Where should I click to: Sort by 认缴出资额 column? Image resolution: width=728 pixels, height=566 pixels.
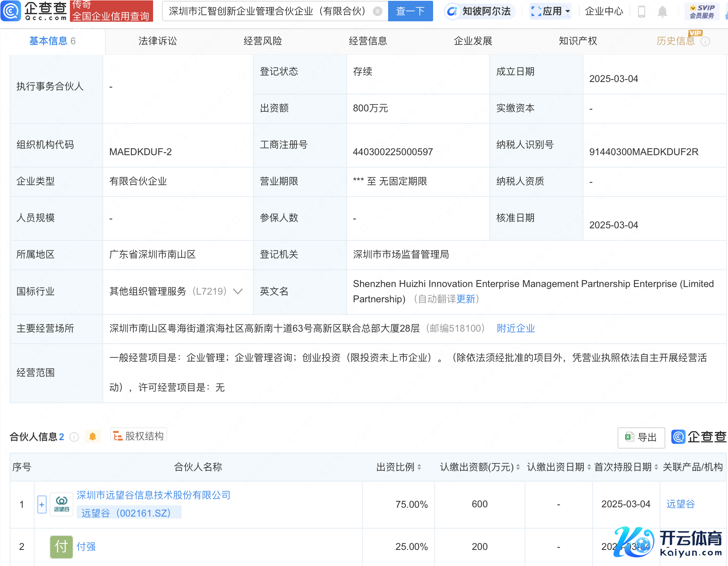[518, 467]
